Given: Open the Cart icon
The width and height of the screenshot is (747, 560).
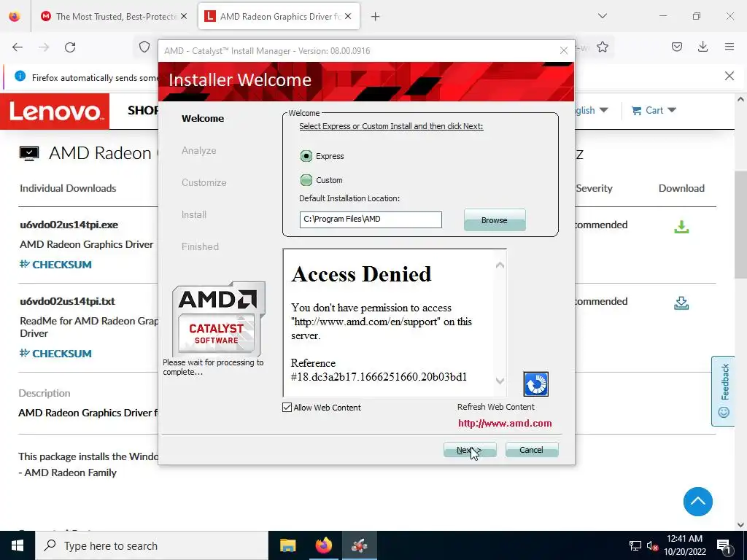Looking at the screenshot, I should point(636,111).
